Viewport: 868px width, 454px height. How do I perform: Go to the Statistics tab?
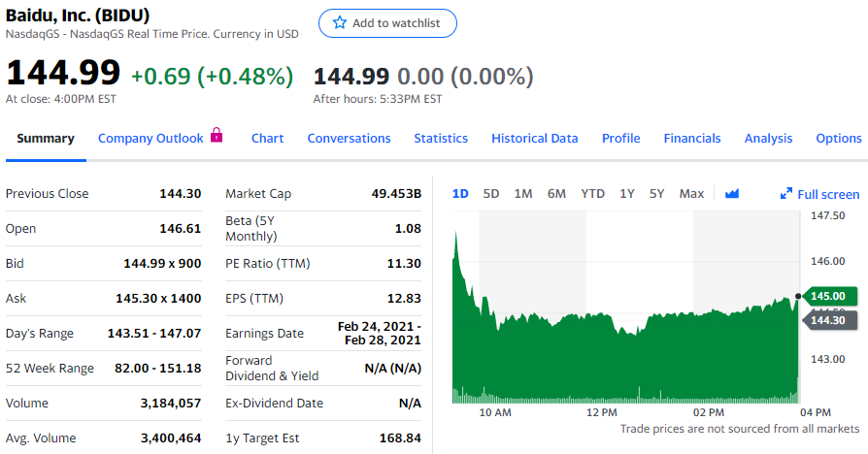click(441, 139)
